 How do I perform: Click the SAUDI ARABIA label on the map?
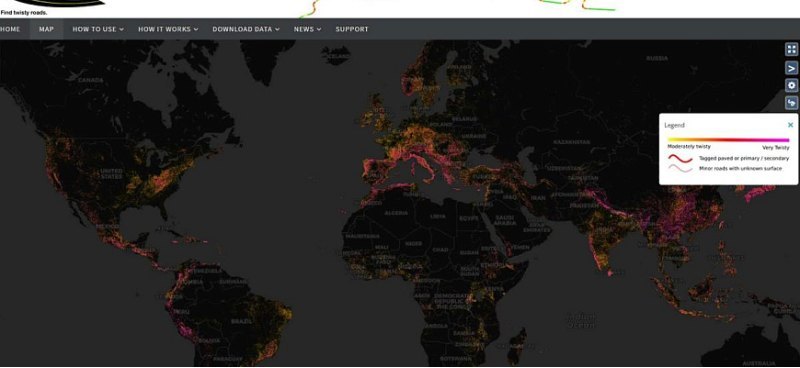tap(505, 220)
